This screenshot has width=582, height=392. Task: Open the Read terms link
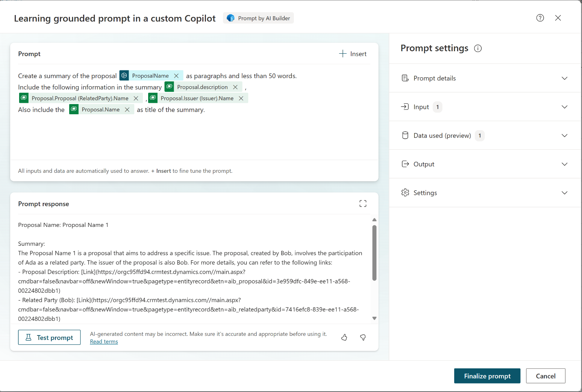click(x=104, y=341)
